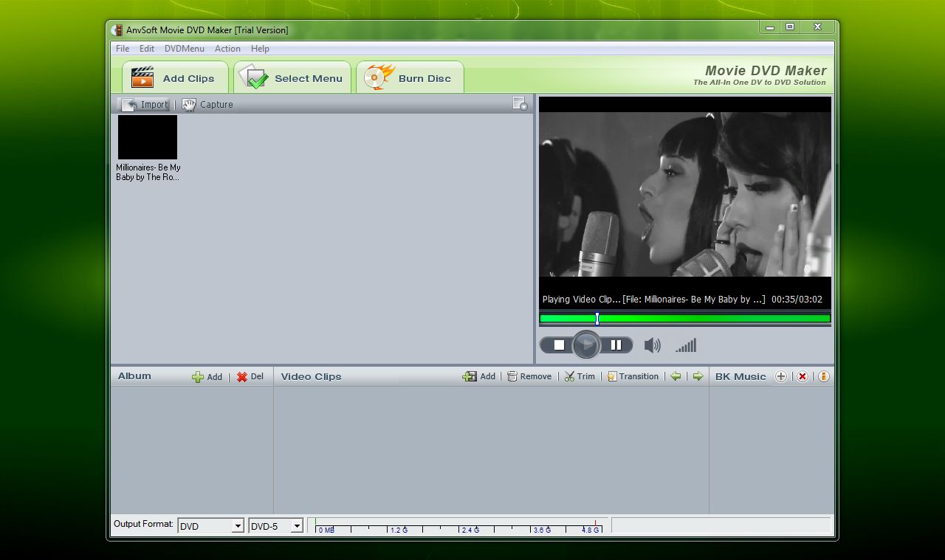Add a clip to Video Clips
This screenshot has width=945, height=560.
click(479, 376)
